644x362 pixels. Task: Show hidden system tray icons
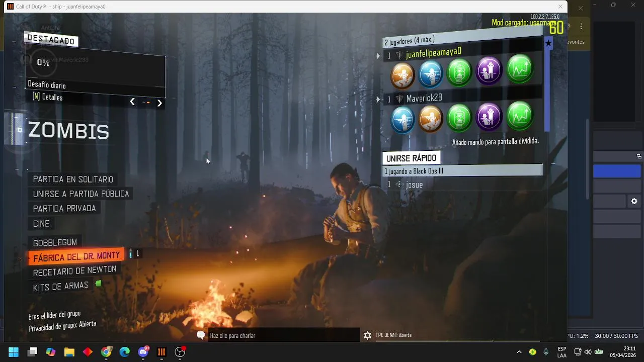coord(519,352)
